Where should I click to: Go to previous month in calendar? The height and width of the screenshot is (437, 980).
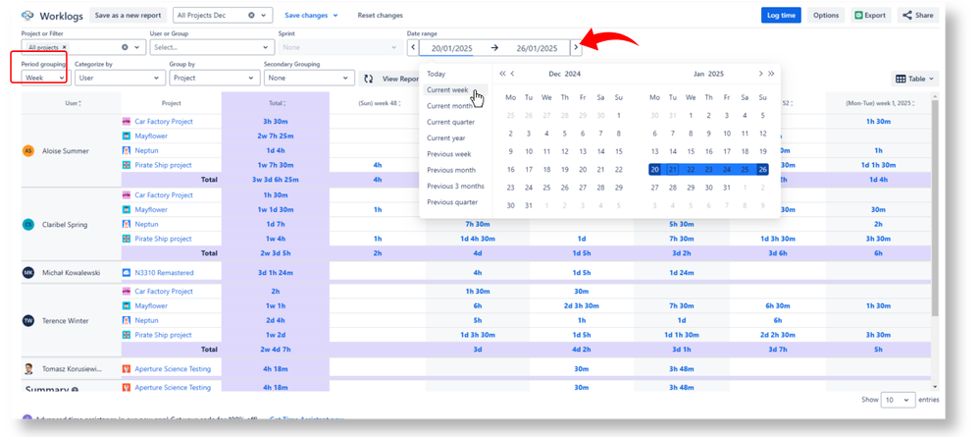(x=512, y=74)
